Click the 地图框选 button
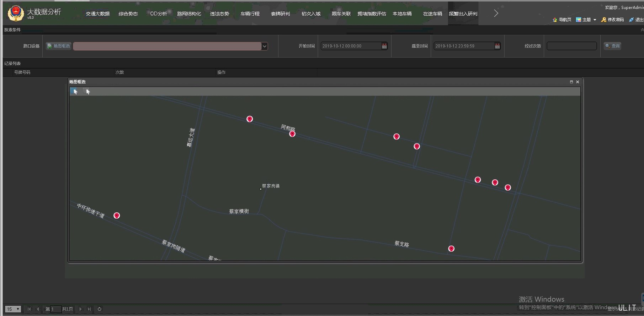Screen dimensions: 644x316 click(x=59, y=46)
